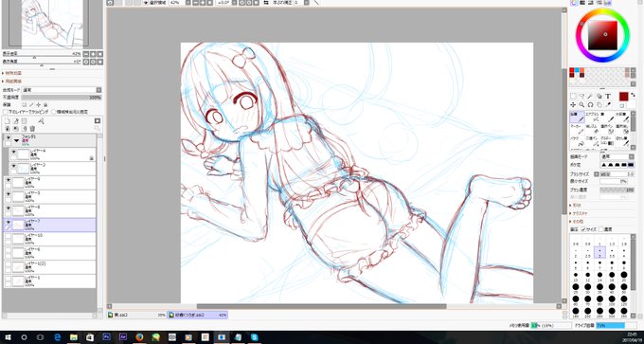Viewport: 644px width, 344px height.
Task: Hide layer レイヤー8 with its eye icon
Action: [8, 208]
